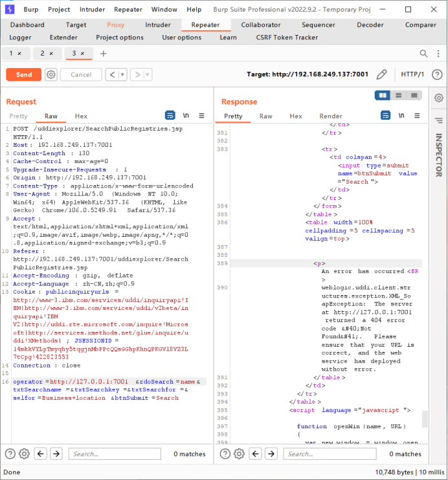
Task: Focus the request search field
Action: (x=115, y=453)
